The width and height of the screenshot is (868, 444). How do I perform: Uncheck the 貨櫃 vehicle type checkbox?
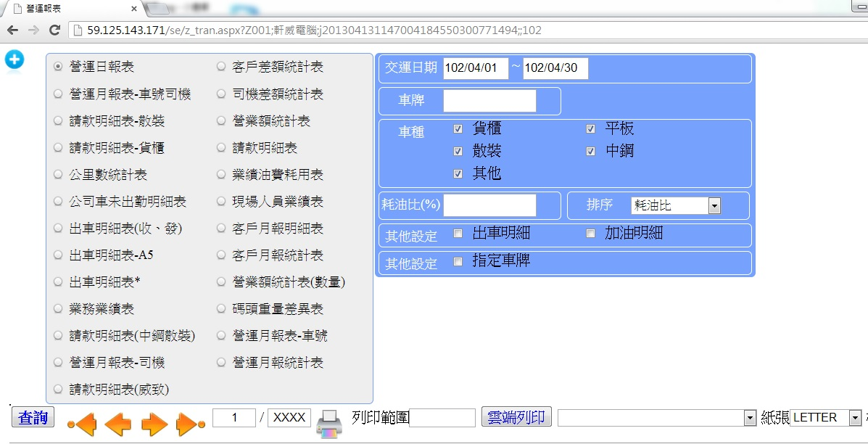click(458, 129)
